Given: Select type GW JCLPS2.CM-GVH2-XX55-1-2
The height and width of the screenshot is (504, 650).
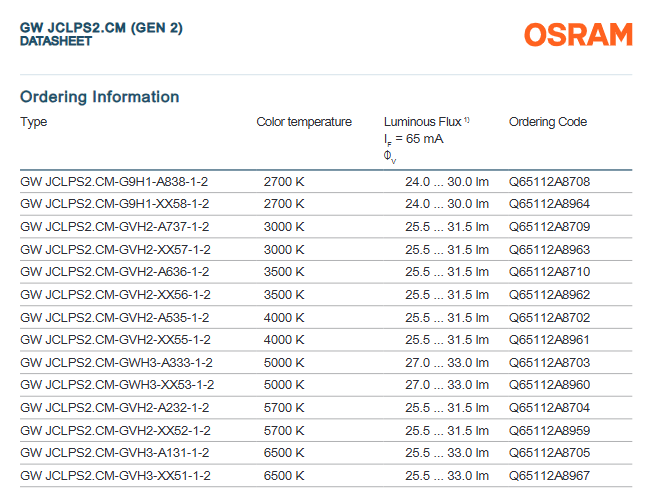Looking at the screenshot, I should pyautogui.click(x=115, y=340).
